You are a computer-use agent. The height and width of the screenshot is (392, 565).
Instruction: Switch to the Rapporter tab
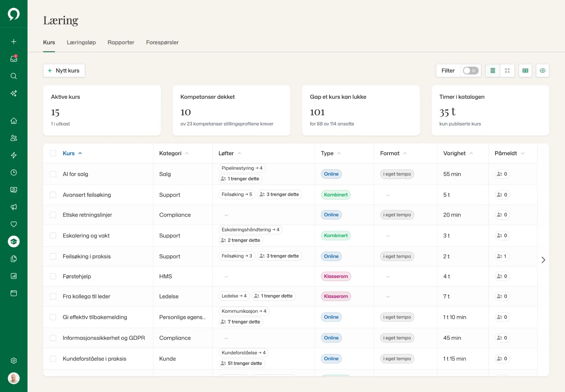(x=121, y=42)
